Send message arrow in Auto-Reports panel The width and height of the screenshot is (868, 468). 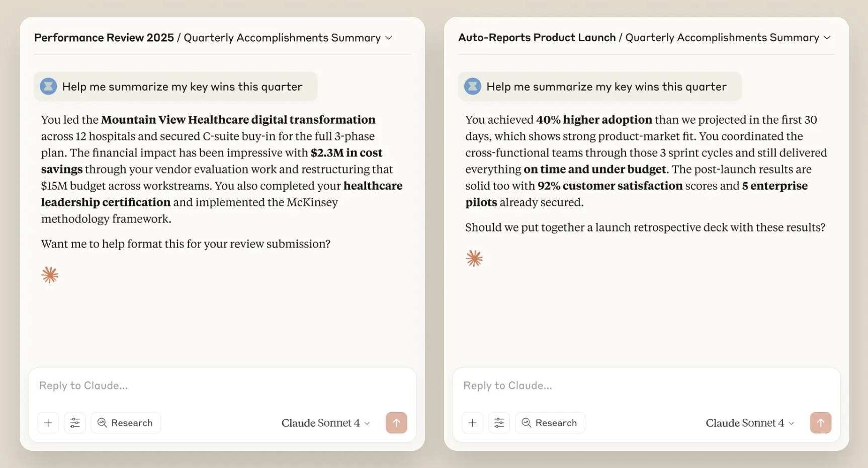pos(821,423)
